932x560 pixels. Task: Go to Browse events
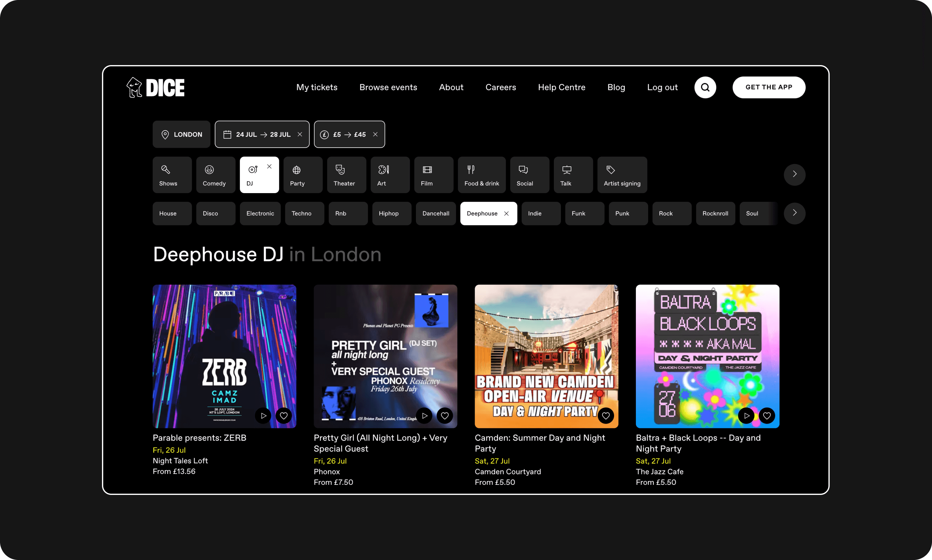388,87
